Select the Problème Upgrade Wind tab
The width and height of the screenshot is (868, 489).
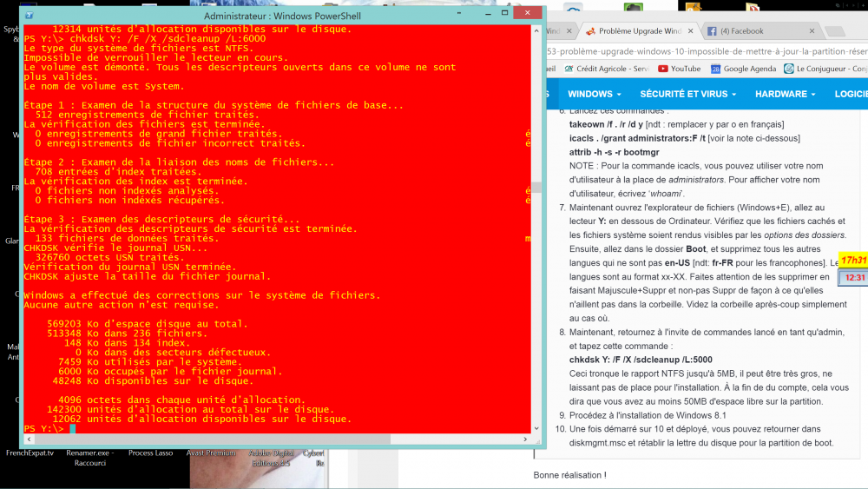pos(640,31)
